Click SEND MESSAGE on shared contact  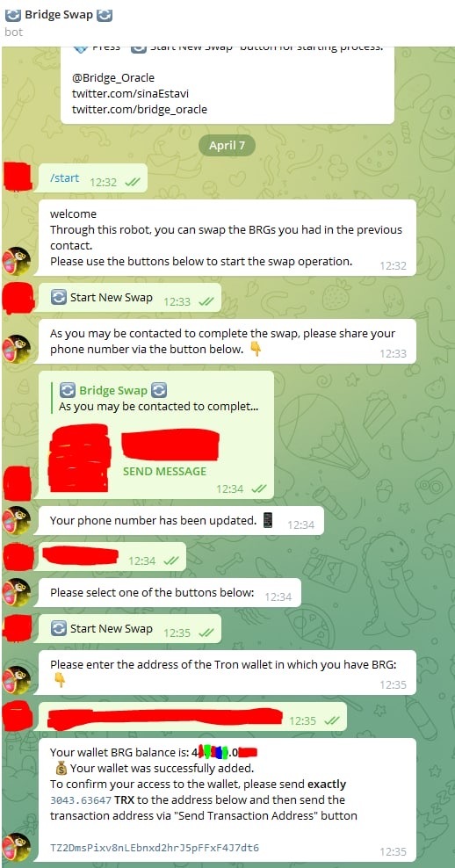click(164, 471)
